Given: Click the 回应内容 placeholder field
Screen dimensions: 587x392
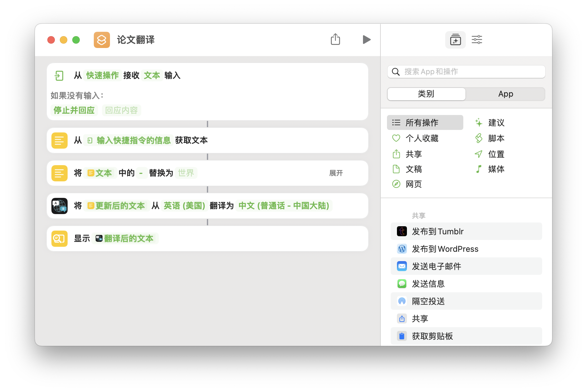Looking at the screenshot, I should (122, 110).
